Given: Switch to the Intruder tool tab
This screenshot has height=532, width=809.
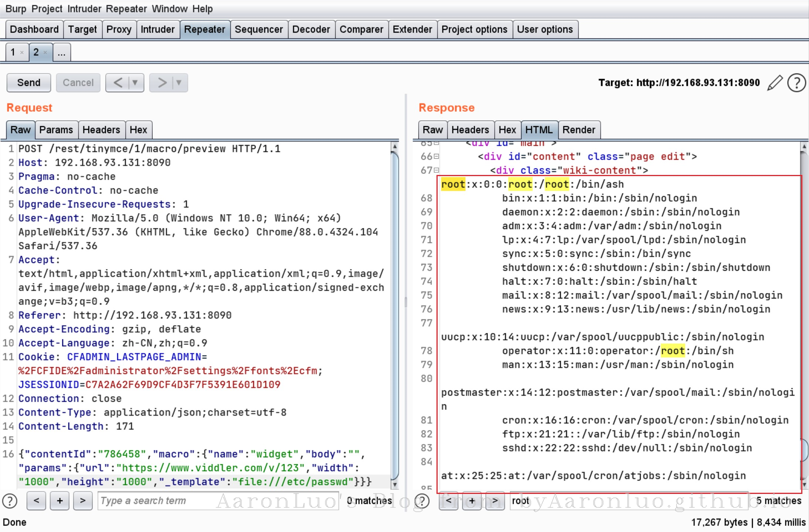Looking at the screenshot, I should coord(157,29).
